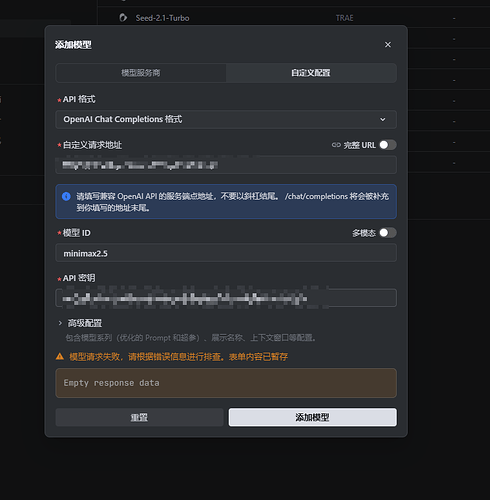The height and width of the screenshot is (500, 490).
Task: Click the 重置 button
Action: 139,417
